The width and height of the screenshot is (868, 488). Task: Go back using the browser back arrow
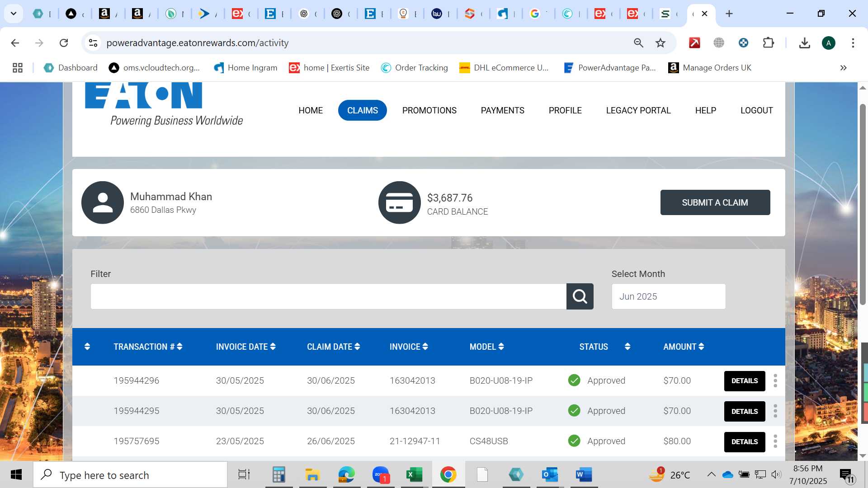(x=15, y=43)
